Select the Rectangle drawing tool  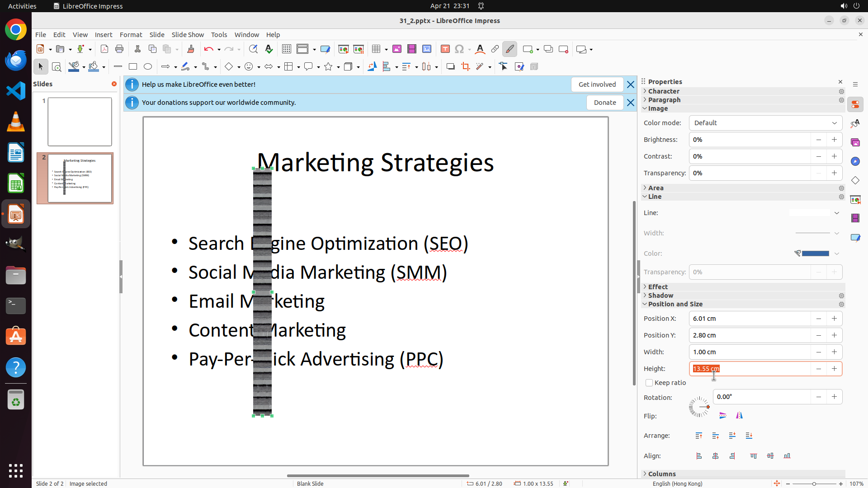tap(133, 67)
